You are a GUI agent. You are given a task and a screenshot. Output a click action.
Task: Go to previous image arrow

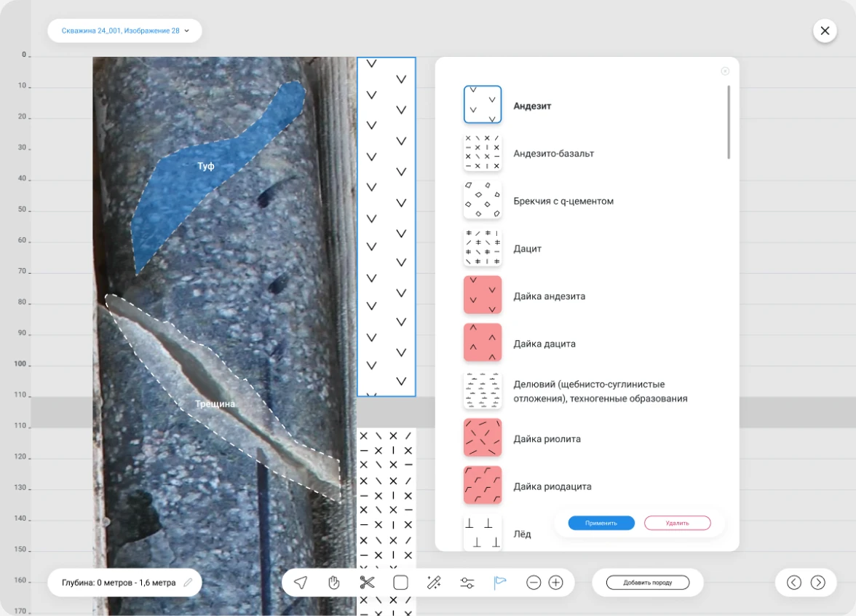point(793,583)
